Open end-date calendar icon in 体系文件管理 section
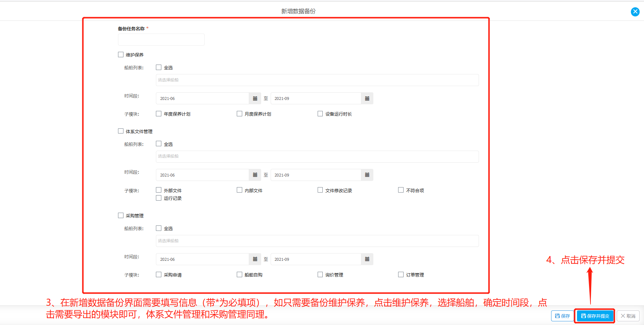 (367, 175)
